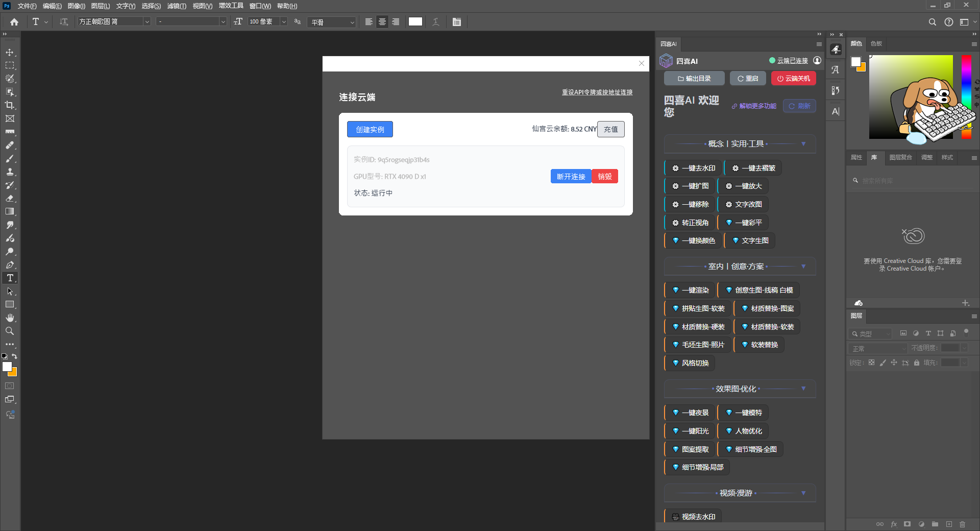Open the 图像(I) menu

(x=77, y=6)
